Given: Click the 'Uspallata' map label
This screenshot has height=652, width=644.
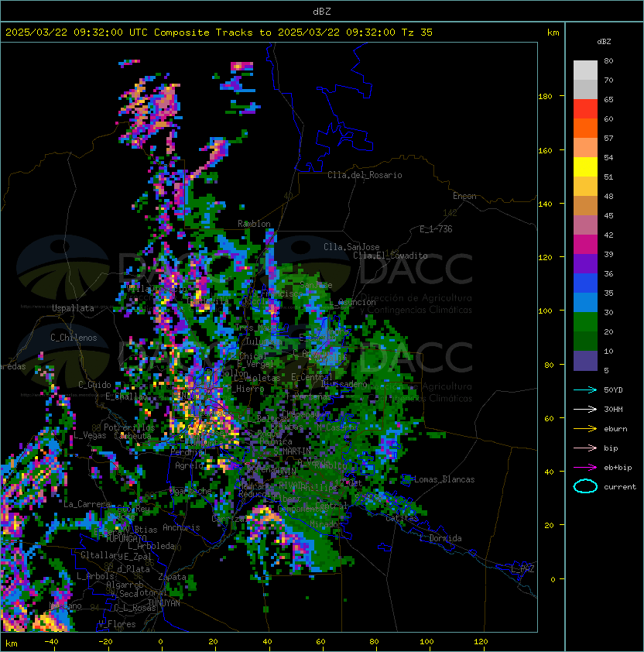Looking at the screenshot, I should click(73, 308).
